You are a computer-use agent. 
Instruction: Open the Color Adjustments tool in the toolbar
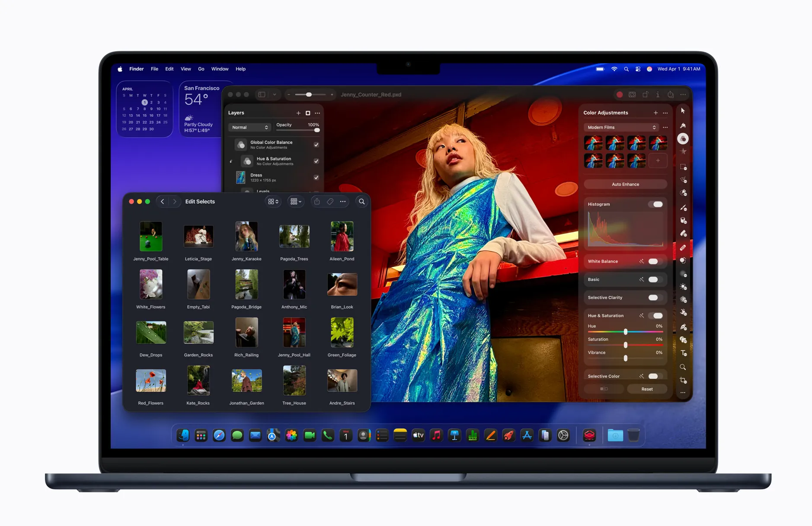[684, 138]
